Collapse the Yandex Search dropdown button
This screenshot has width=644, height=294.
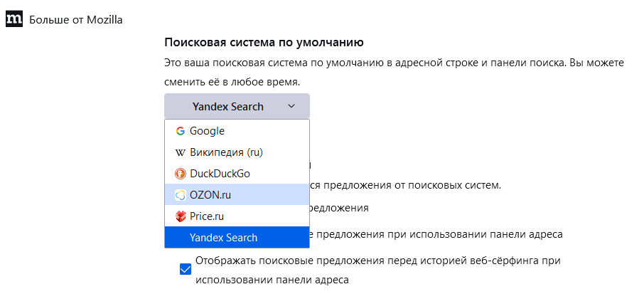[x=237, y=107]
